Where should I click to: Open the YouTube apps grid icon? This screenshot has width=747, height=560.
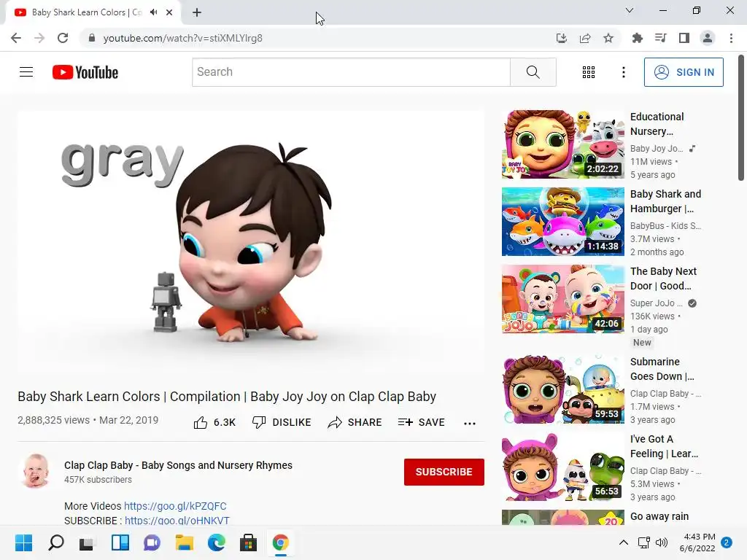589,72
